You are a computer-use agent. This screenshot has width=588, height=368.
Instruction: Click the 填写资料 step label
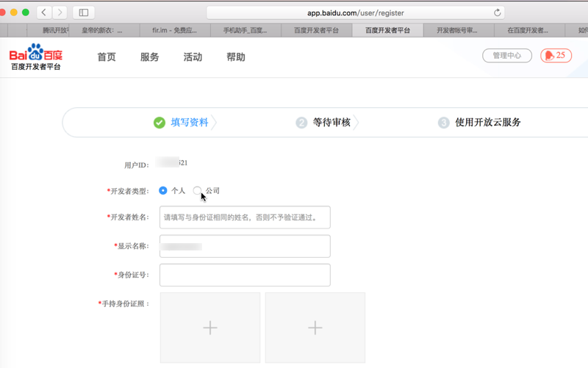[x=190, y=123]
